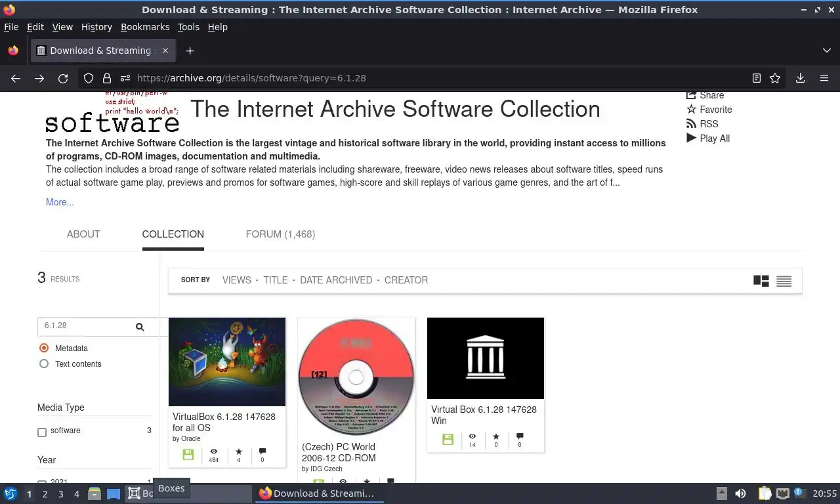
Task: Go forward one page
Action: [39, 78]
